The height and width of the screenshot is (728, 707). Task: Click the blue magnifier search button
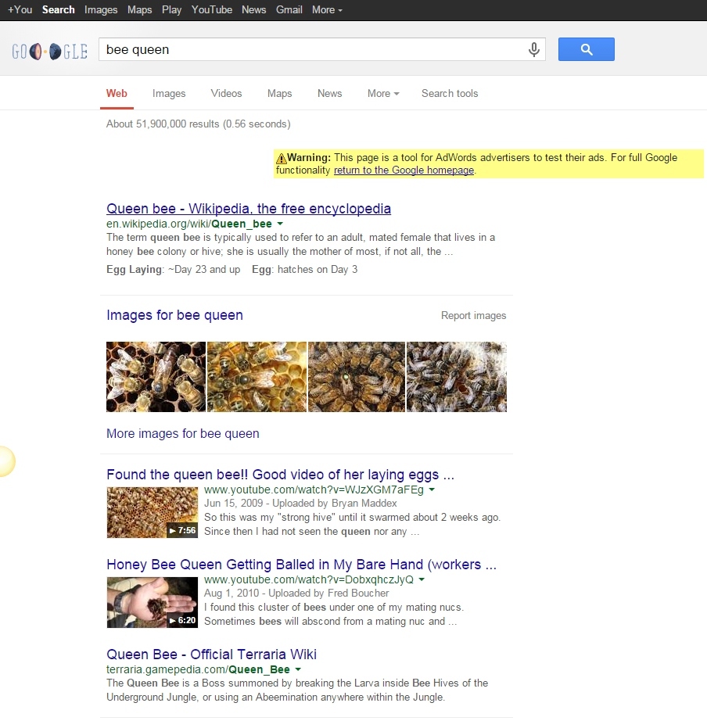click(587, 49)
